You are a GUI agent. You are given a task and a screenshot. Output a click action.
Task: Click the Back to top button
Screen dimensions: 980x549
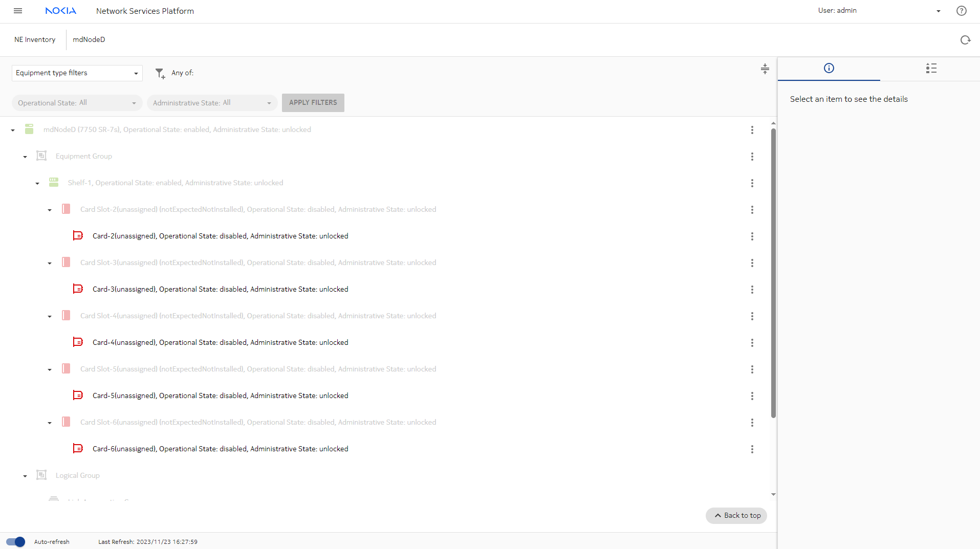coord(736,516)
